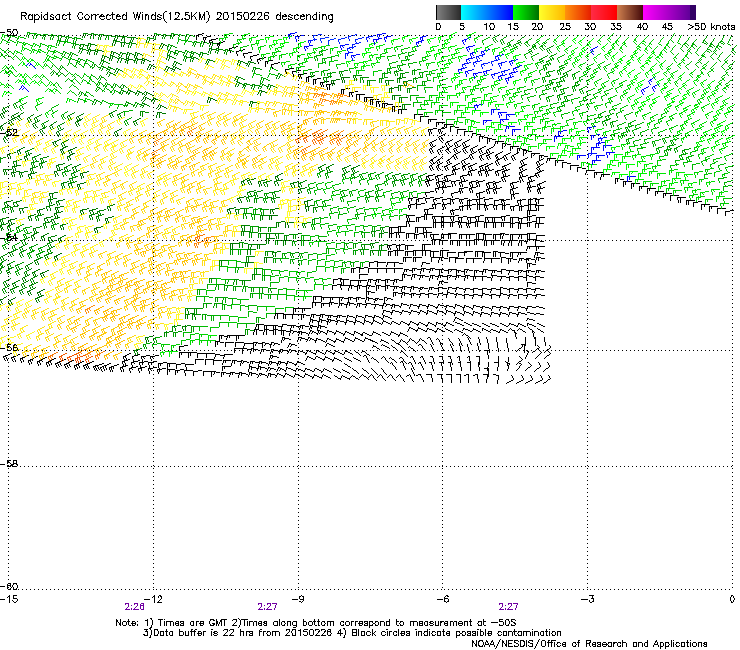Image resolution: width=740 pixels, height=650 pixels.
Task: Click the '-60' latitude axis label
Action: [9, 586]
